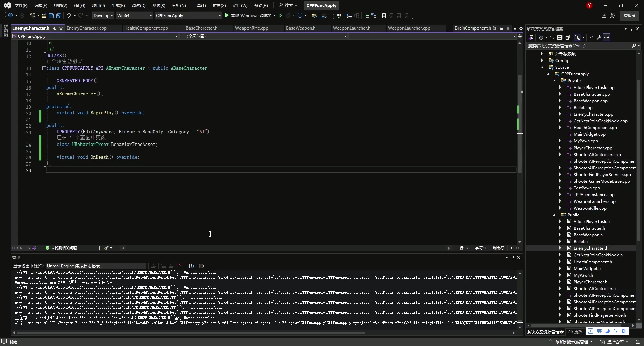Collapse all items in Solution Explorer
Image resolution: width=644 pixels, height=346 pixels.
coord(560,37)
